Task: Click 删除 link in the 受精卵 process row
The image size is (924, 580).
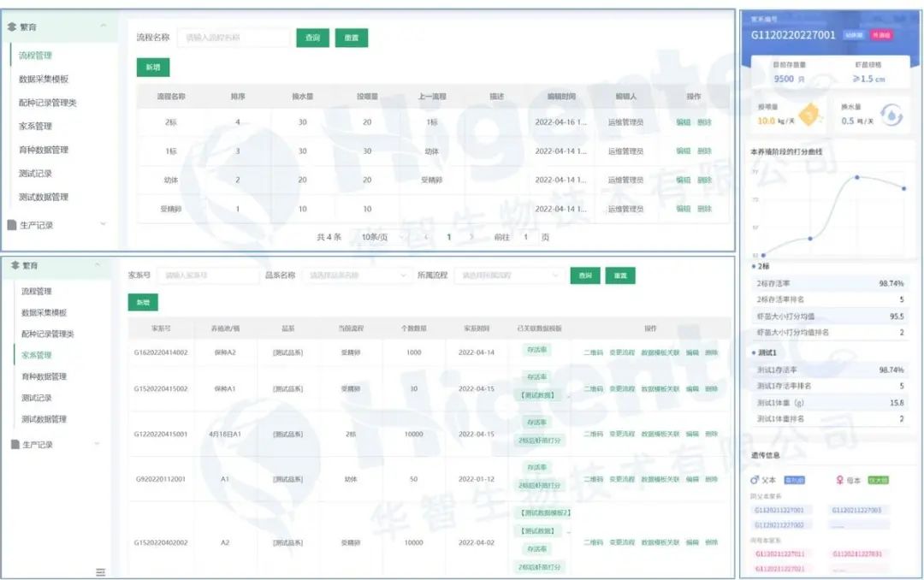Action: pyautogui.click(x=703, y=209)
